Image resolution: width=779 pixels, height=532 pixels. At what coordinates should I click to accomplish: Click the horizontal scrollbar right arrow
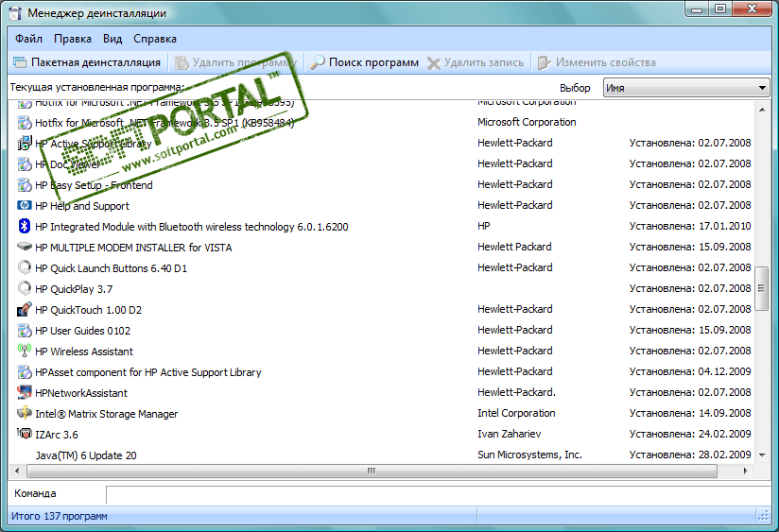[x=745, y=471]
